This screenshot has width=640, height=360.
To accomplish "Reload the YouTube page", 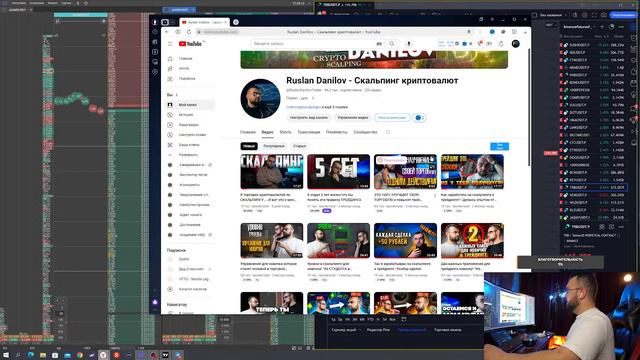I will pyautogui.click(x=189, y=32).
